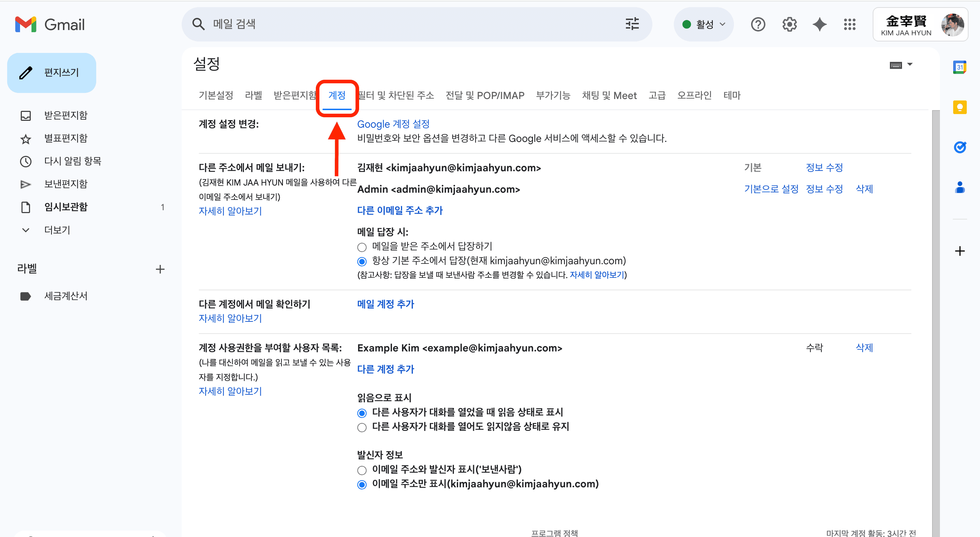Viewport: 980px width, 537px height.
Task: Open Gmail help question mark icon
Action: (x=758, y=24)
